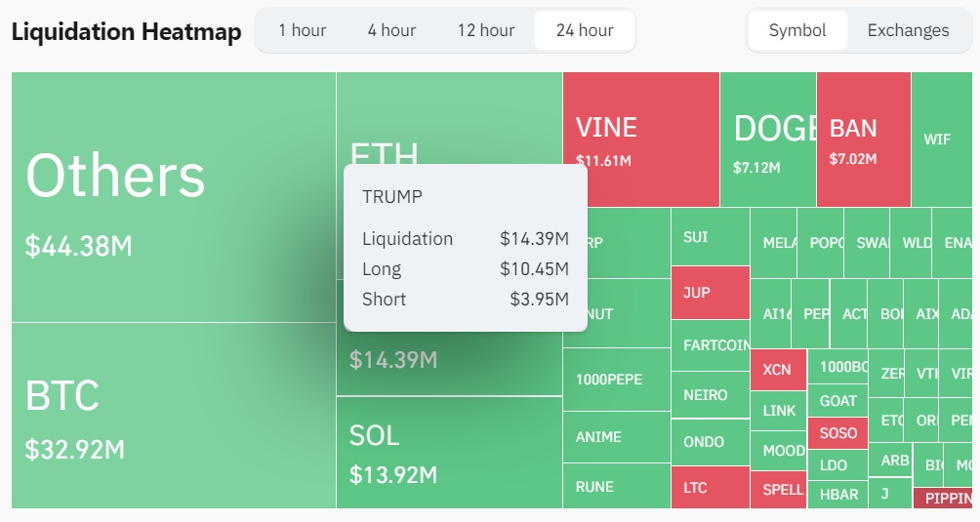Select the SOL $13.92M block
980x522 pixels.
point(449,453)
